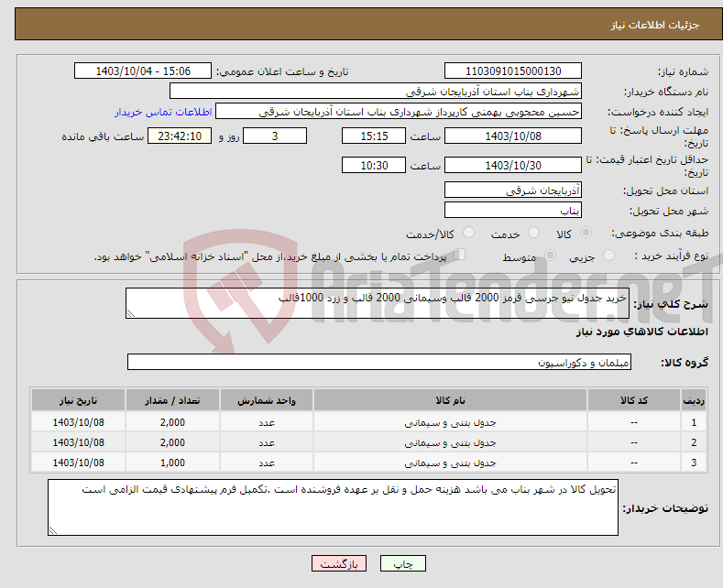The height and width of the screenshot is (588, 723).
Task: Click the اطلاعات کالاهای مورد نیاز heading
Action: pyautogui.click(x=641, y=332)
